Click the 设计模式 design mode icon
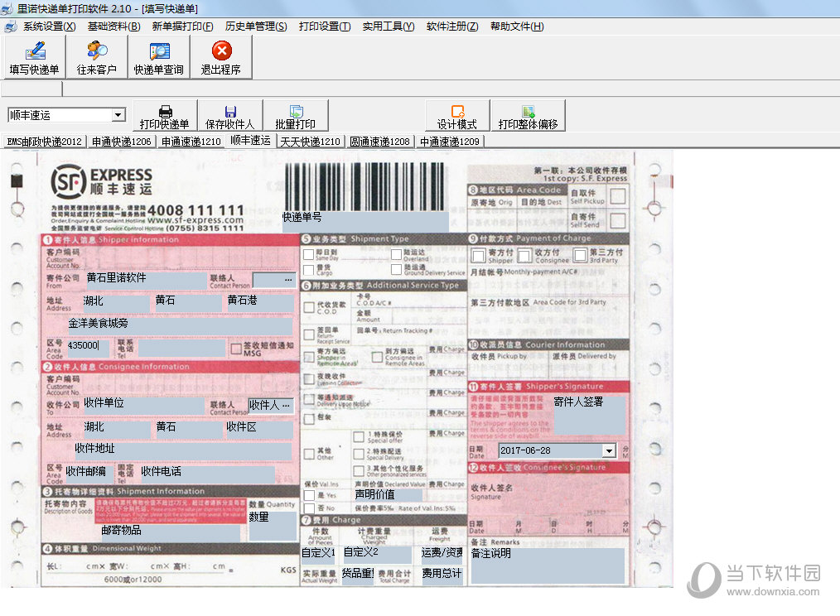The width and height of the screenshot is (840, 616). pos(457,116)
